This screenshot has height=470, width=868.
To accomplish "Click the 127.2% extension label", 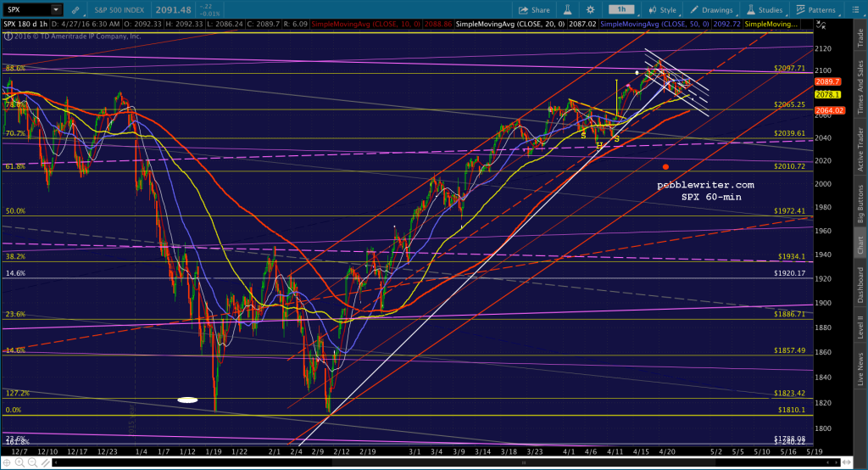I will tap(17, 393).
